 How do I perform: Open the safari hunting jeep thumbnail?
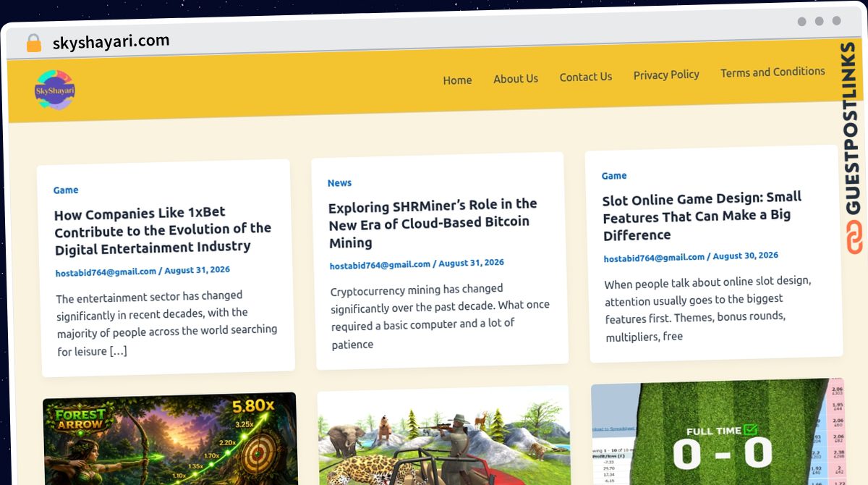click(x=444, y=436)
